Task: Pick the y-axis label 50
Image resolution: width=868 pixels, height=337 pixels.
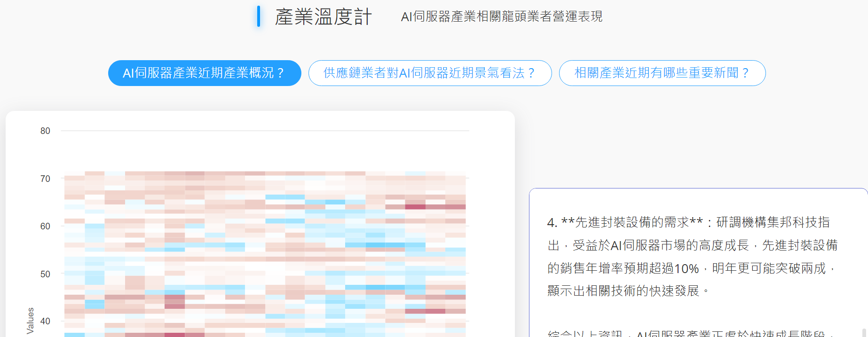Action: (x=45, y=274)
